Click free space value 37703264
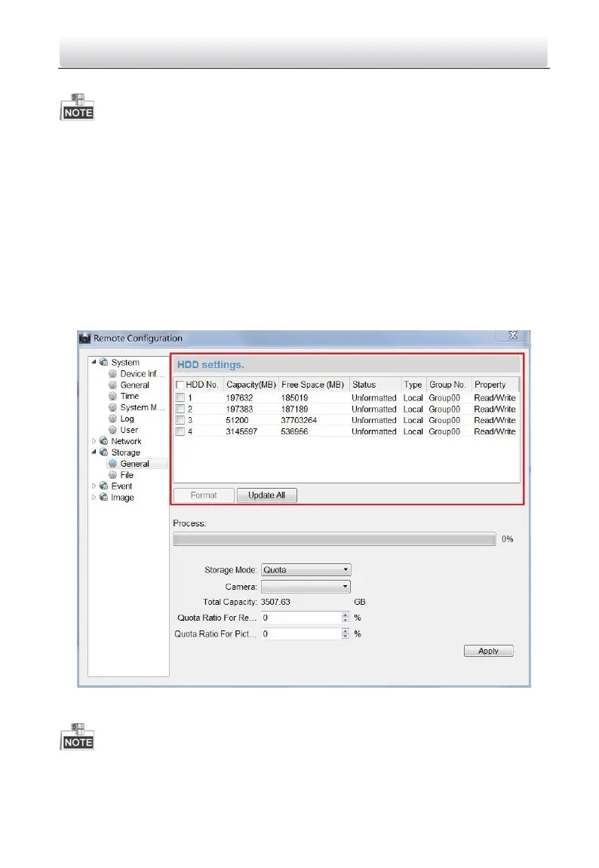 coord(299,420)
